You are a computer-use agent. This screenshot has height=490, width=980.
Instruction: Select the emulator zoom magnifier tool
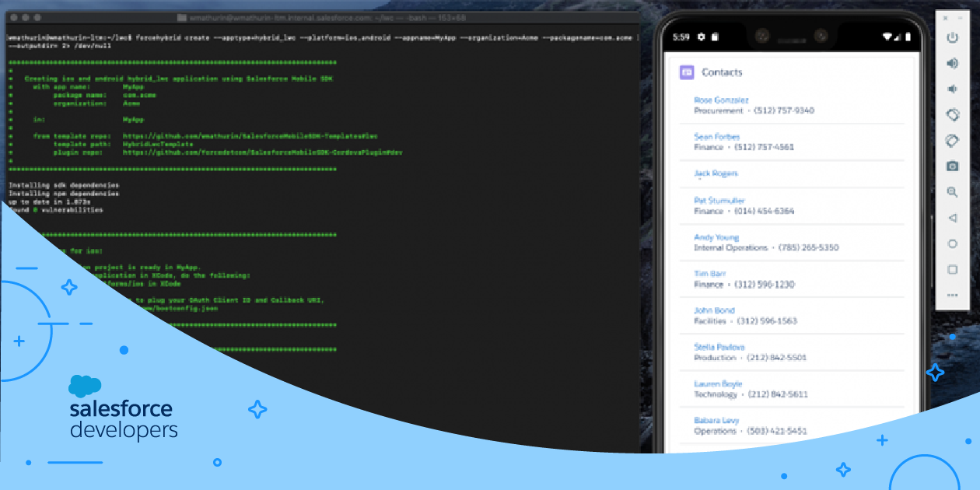(952, 191)
